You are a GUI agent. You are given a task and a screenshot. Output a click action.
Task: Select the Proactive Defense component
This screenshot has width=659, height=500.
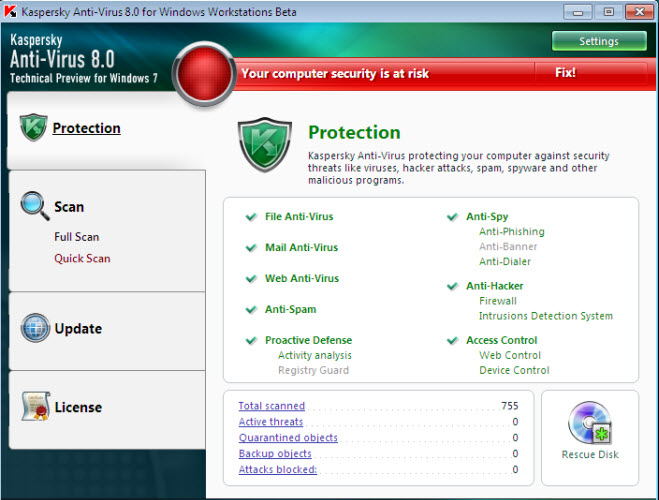(308, 340)
